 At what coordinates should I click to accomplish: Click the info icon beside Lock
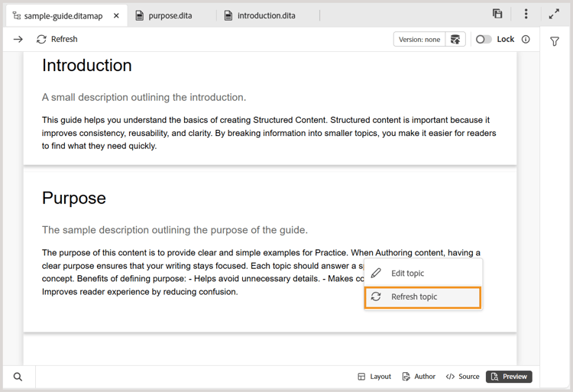pos(526,40)
